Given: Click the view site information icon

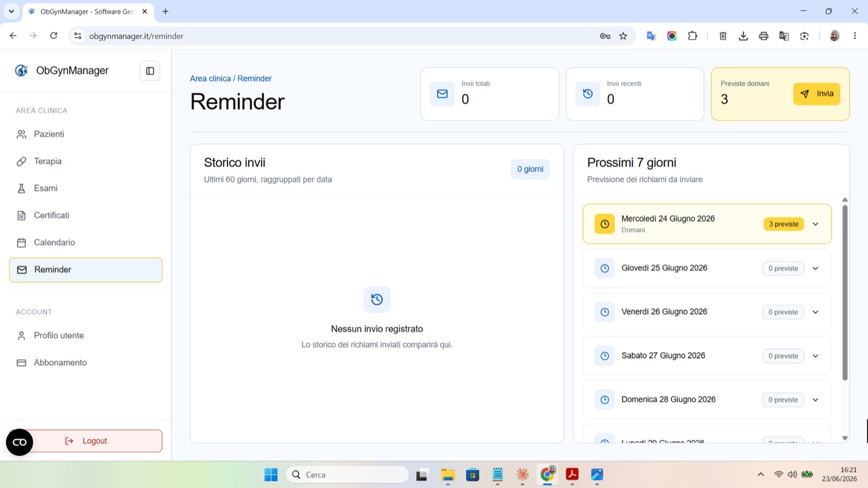Looking at the screenshot, I should click(77, 36).
